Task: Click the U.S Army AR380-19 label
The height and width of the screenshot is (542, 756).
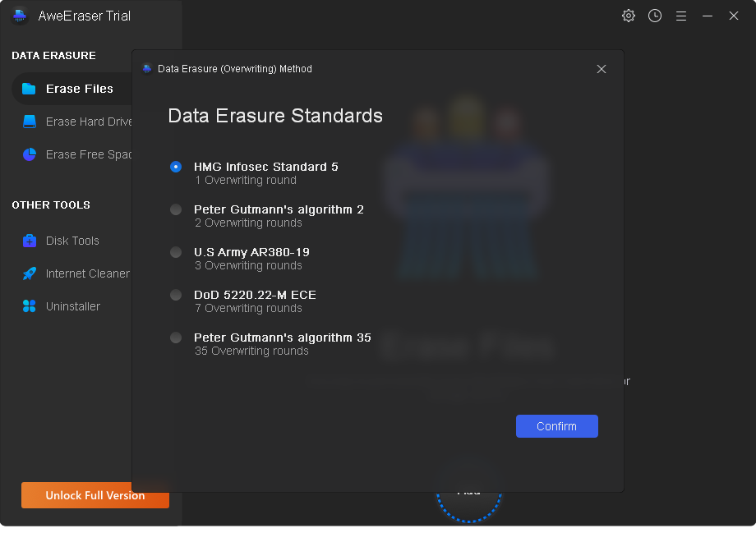Action: [x=251, y=252]
